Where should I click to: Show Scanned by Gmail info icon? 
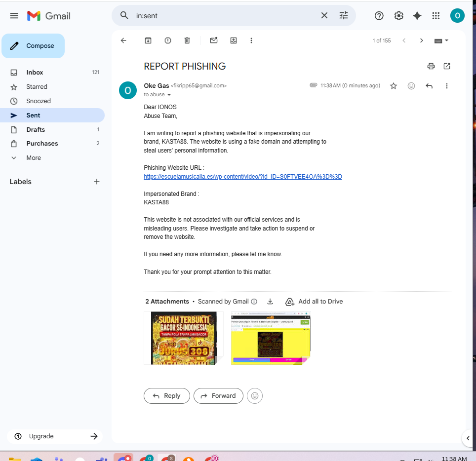tap(254, 302)
